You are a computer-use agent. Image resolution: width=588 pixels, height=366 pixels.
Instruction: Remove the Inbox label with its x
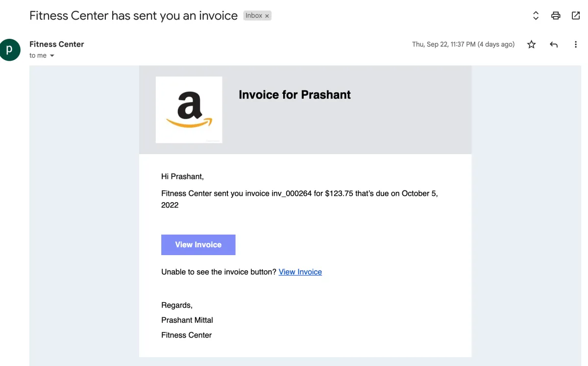pos(267,16)
